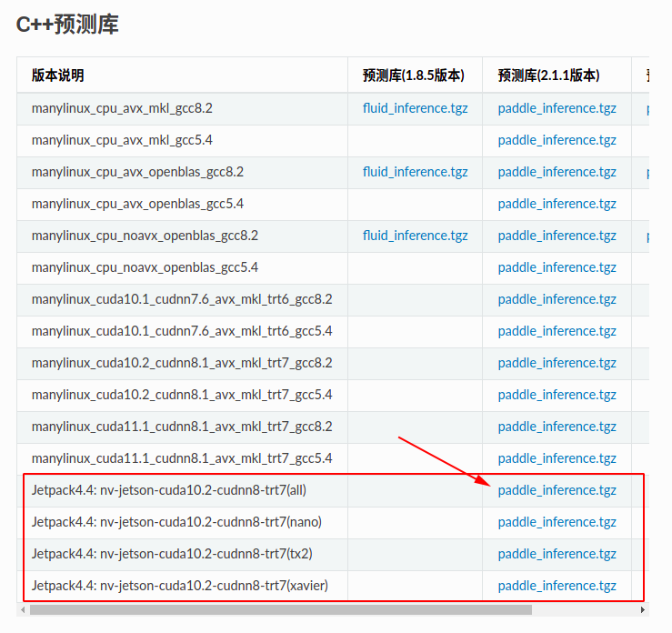Select text manylinux_cuda11.1_cudnn8.1_avx_mkl_trt7_gcc8.2
Viewport: 672px width, 633px height.
(182, 427)
